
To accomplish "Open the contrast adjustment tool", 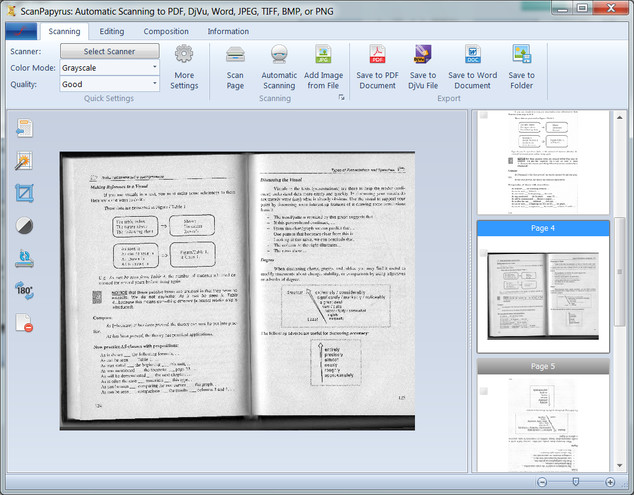I will (24, 225).
